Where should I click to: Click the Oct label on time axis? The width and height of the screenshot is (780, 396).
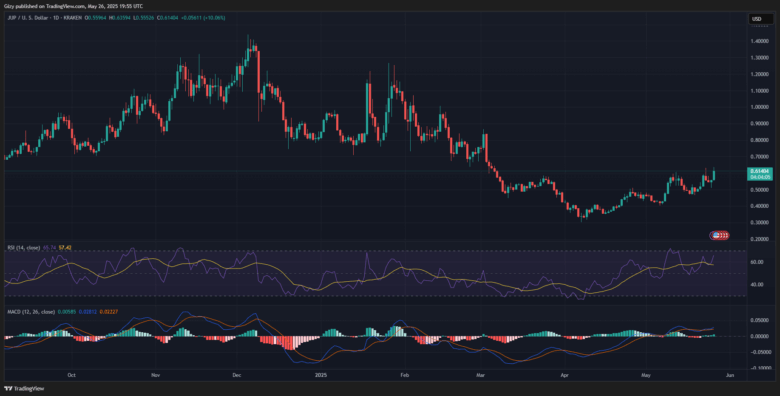click(71, 376)
